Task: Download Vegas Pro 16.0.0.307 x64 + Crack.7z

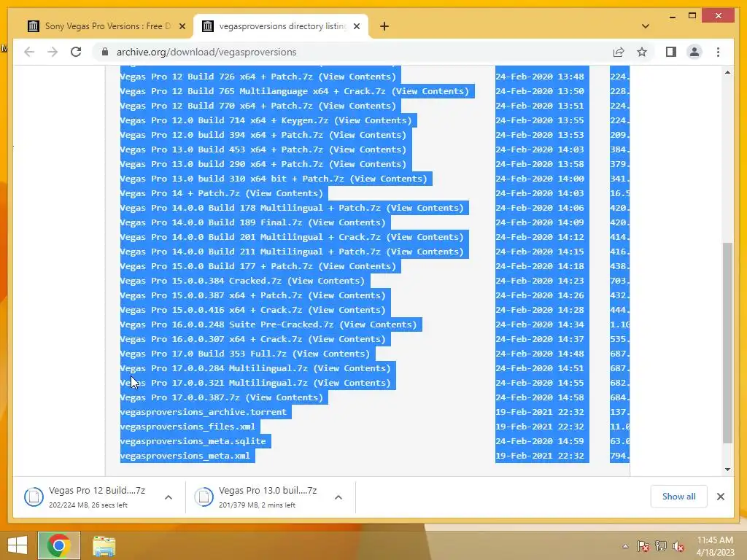Action: point(211,340)
